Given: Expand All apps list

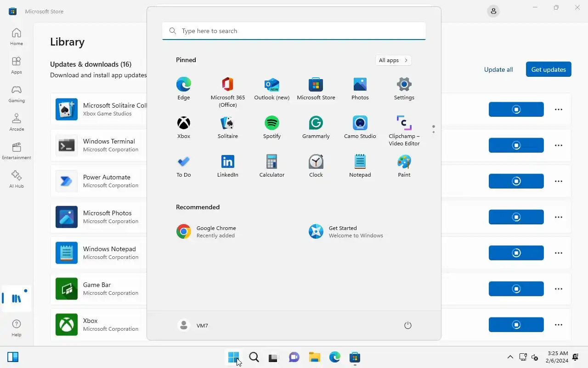Looking at the screenshot, I should coord(393,60).
